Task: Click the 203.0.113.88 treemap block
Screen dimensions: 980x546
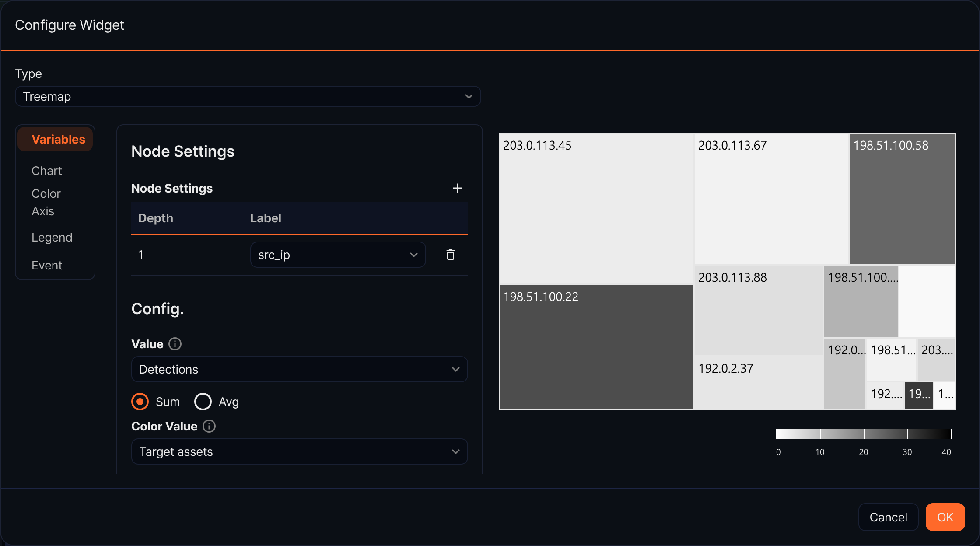Action: tap(758, 310)
